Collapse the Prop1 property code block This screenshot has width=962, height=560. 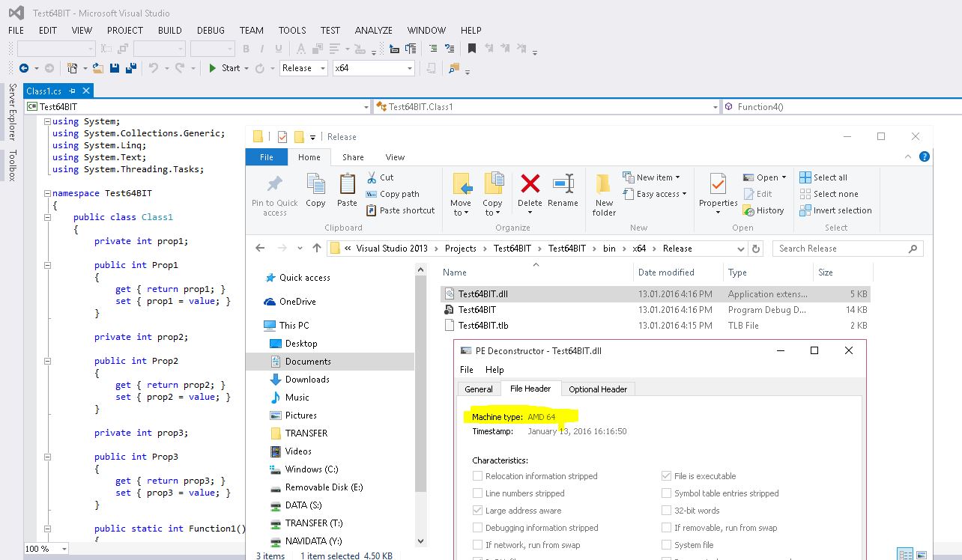[x=47, y=265]
